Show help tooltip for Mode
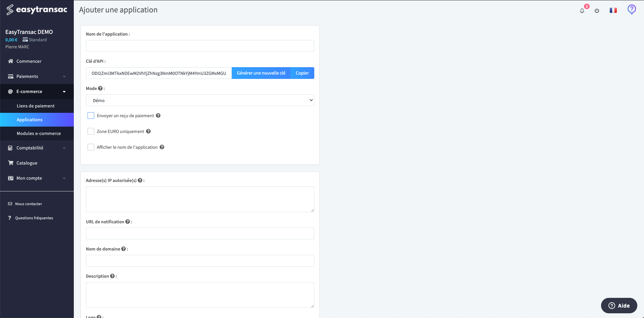The width and height of the screenshot is (644, 318). coord(100,88)
